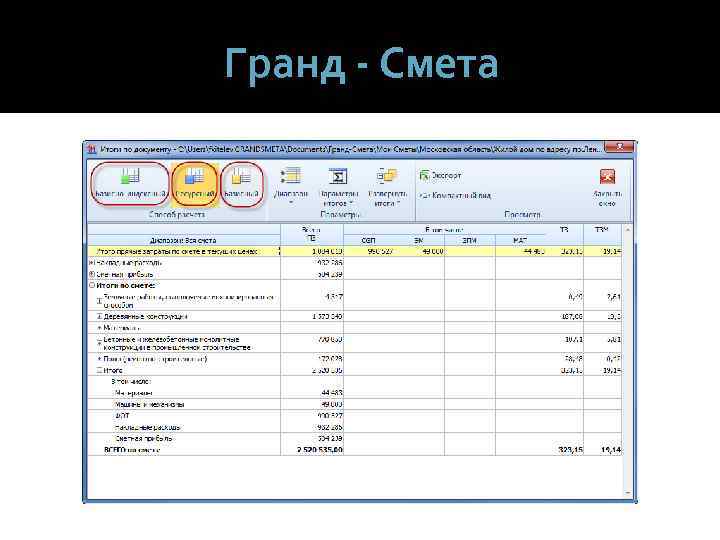The image size is (720, 540).
Task: Click the 1 373 040 value of Деревянные конструкции
Action: (327, 316)
